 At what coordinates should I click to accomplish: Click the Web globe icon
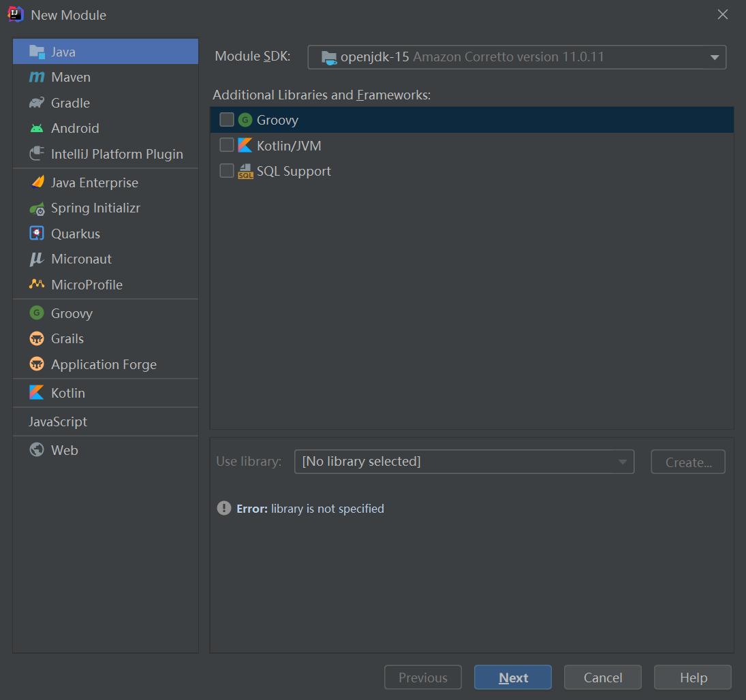(37, 449)
